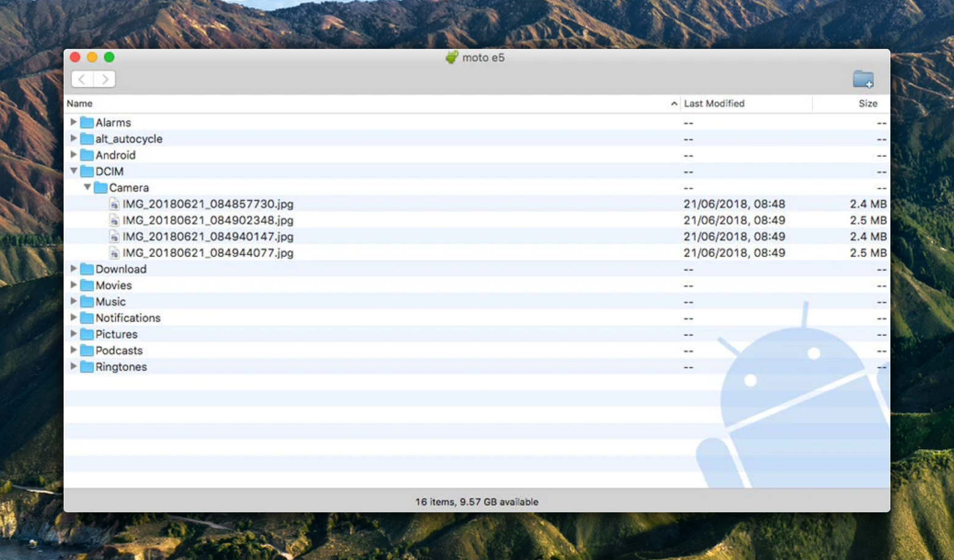The image size is (954, 560).
Task: Select the DCIM folder name
Action: (x=109, y=171)
